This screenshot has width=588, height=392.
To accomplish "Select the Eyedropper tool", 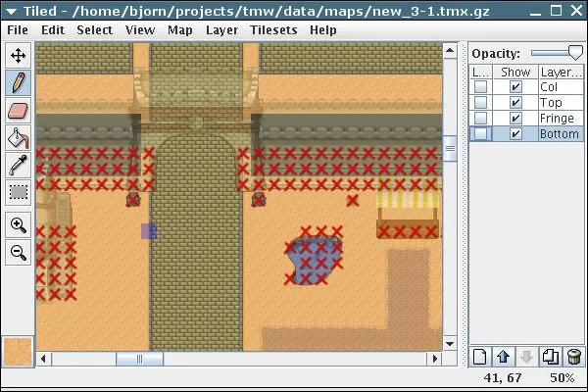I will click(x=18, y=166).
